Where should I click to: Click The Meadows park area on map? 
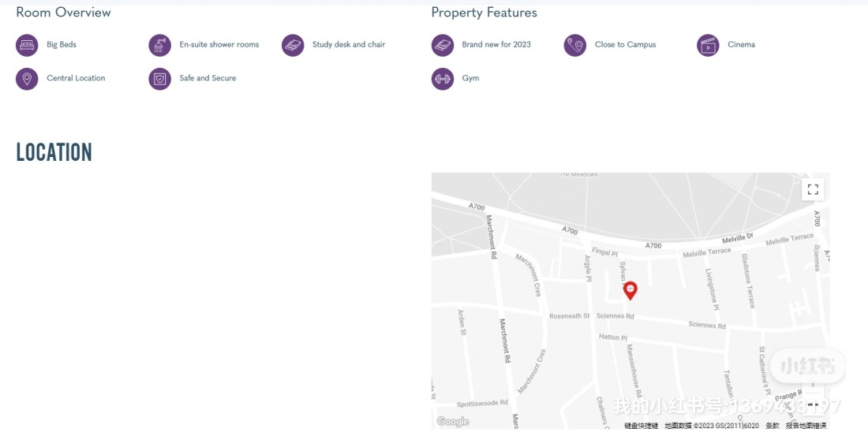[578, 174]
